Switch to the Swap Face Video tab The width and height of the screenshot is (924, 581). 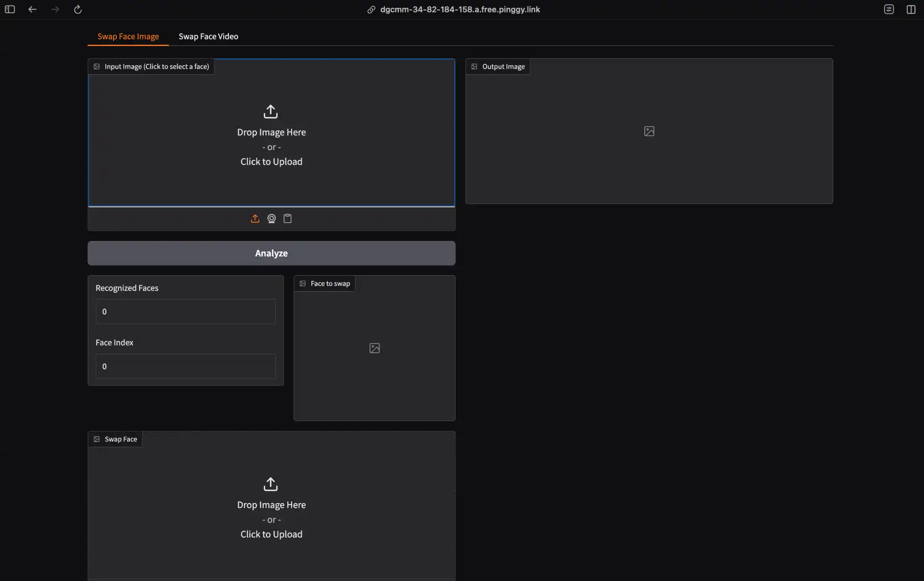pos(208,36)
